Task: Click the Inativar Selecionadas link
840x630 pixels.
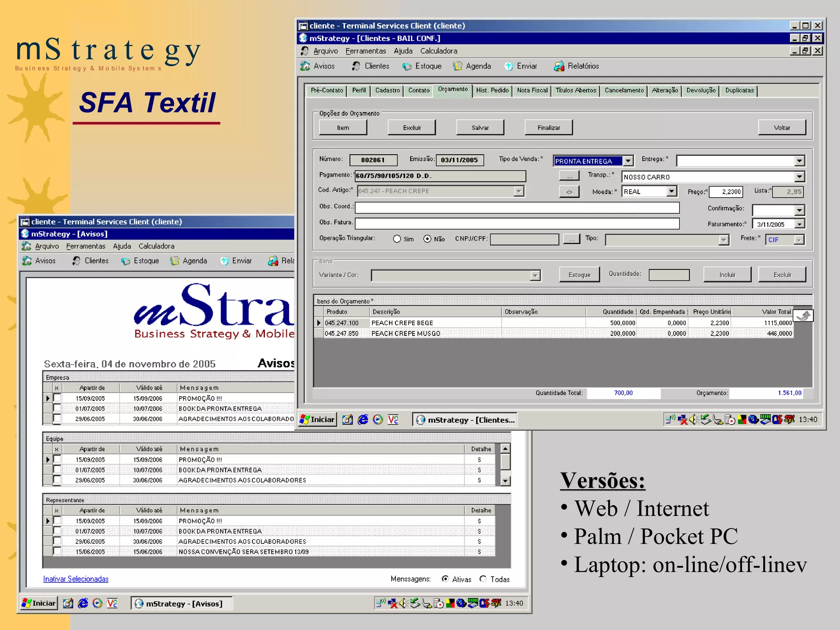Action: (76, 579)
